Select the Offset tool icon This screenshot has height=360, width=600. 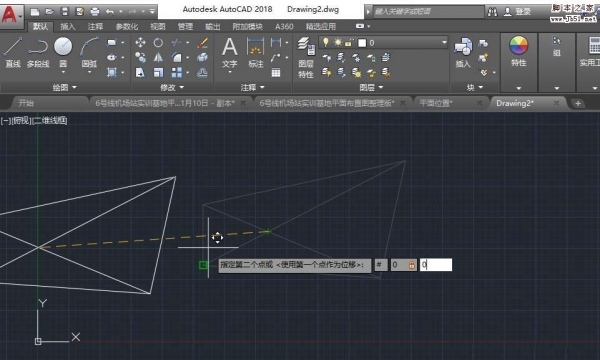coord(202,72)
